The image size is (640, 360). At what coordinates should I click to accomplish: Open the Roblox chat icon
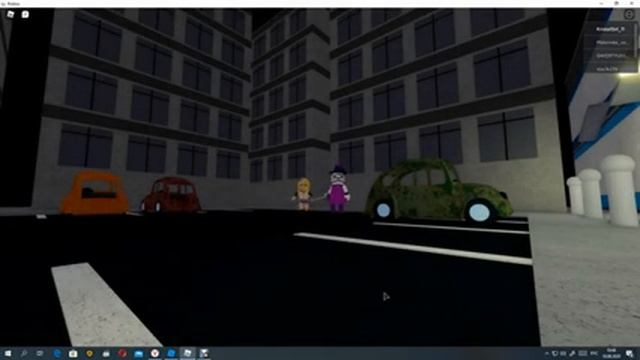tap(25, 14)
